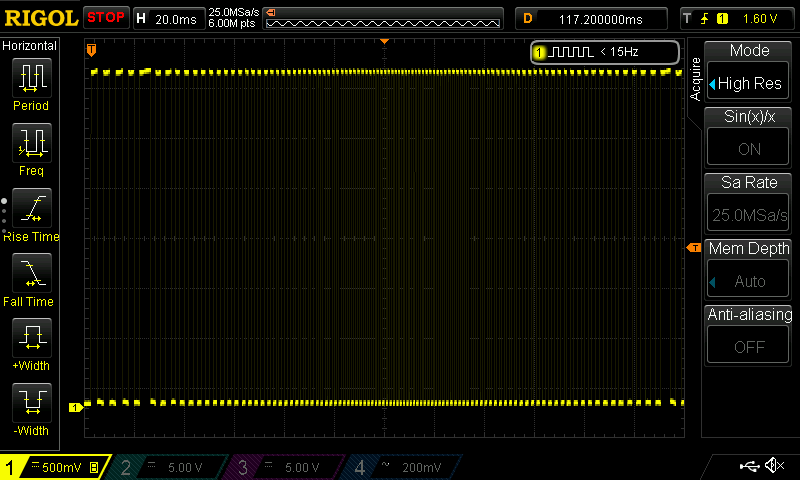Click the red STOP status indicator

[106, 18]
